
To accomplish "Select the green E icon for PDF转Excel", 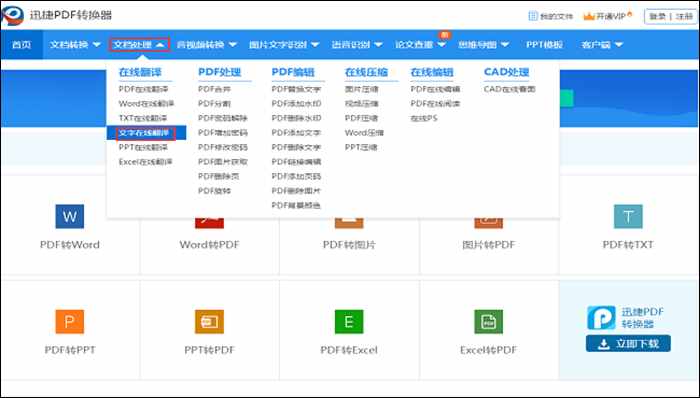I will tap(349, 322).
